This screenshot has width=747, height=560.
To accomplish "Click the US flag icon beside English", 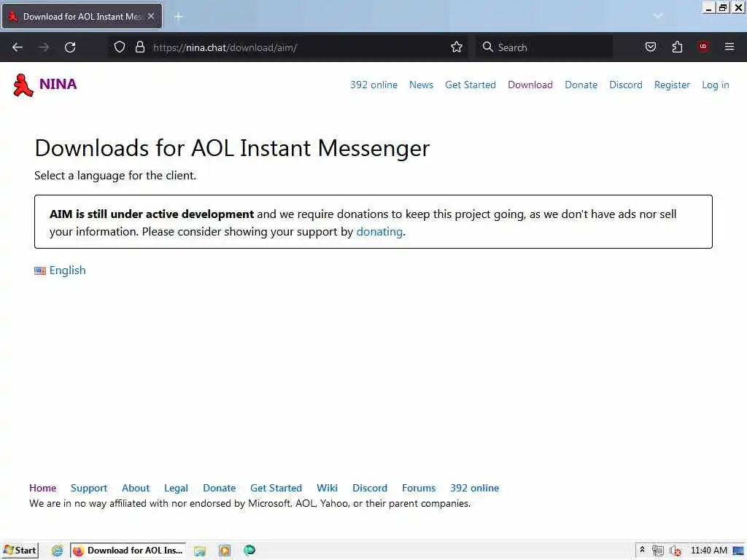I will pyautogui.click(x=40, y=271).
